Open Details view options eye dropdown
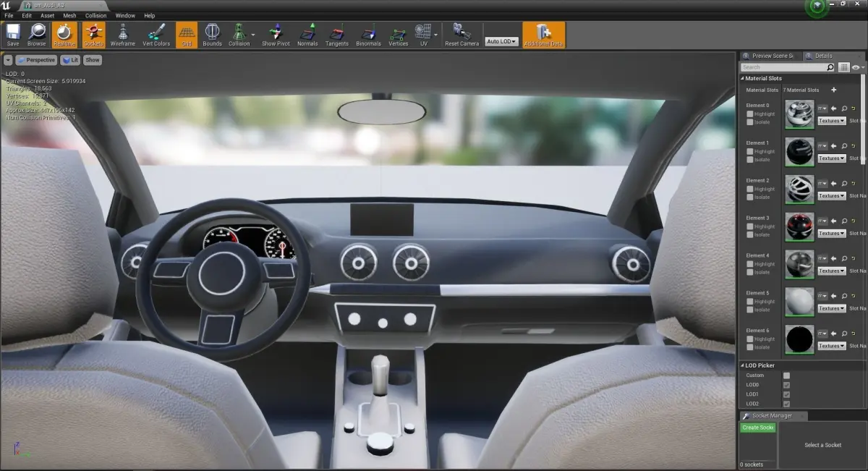The width and height of the screenshot is (868, 471). click(x=858, y=67)
